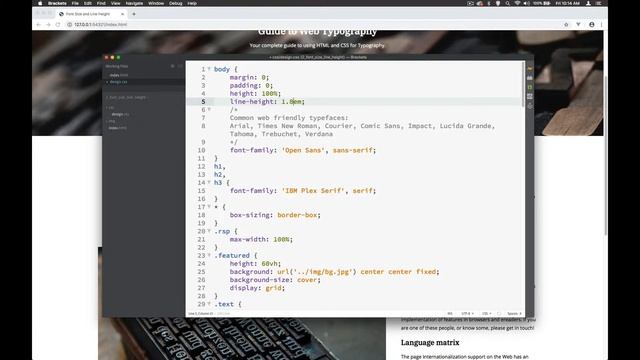Open a new browser tab with plus

click(133, 14)
